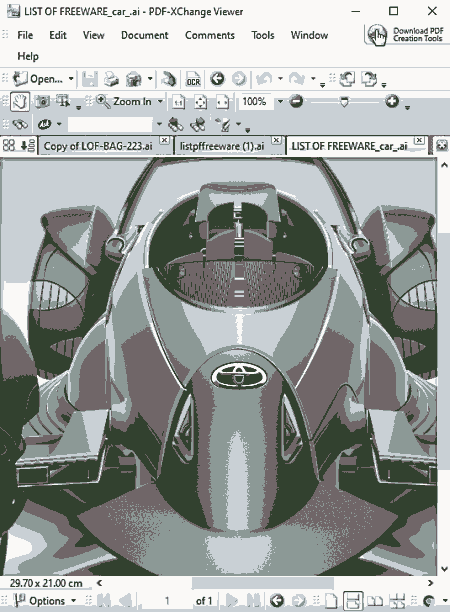Open the Help menu
Image resolution: width=450 pixels, height=612 pixels.
[x=28, y=56]
